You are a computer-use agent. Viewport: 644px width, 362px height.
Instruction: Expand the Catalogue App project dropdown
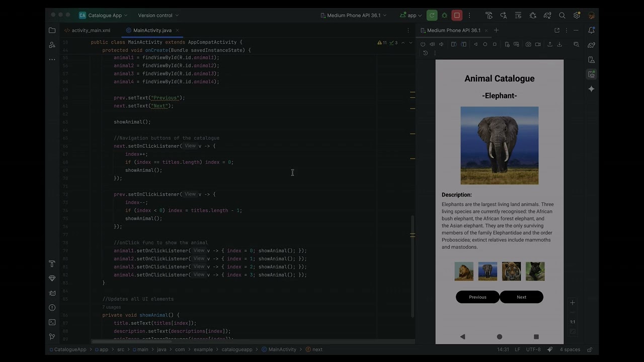tap(103, 16)
